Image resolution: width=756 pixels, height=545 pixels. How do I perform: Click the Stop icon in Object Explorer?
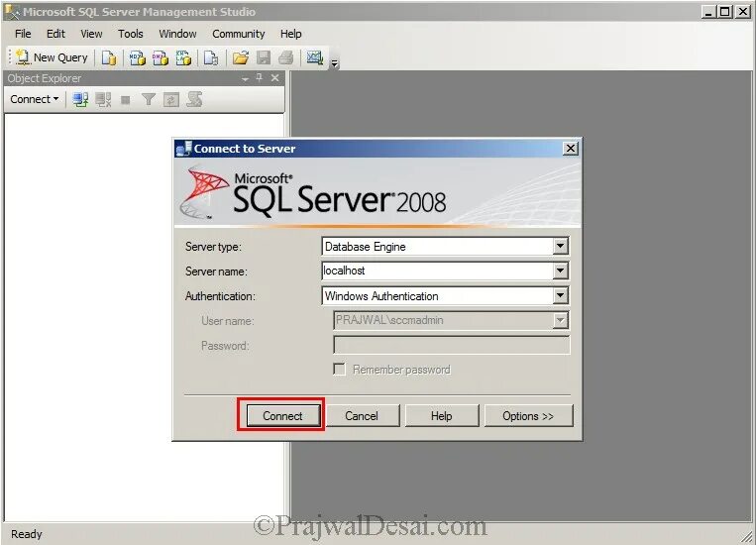126,100
